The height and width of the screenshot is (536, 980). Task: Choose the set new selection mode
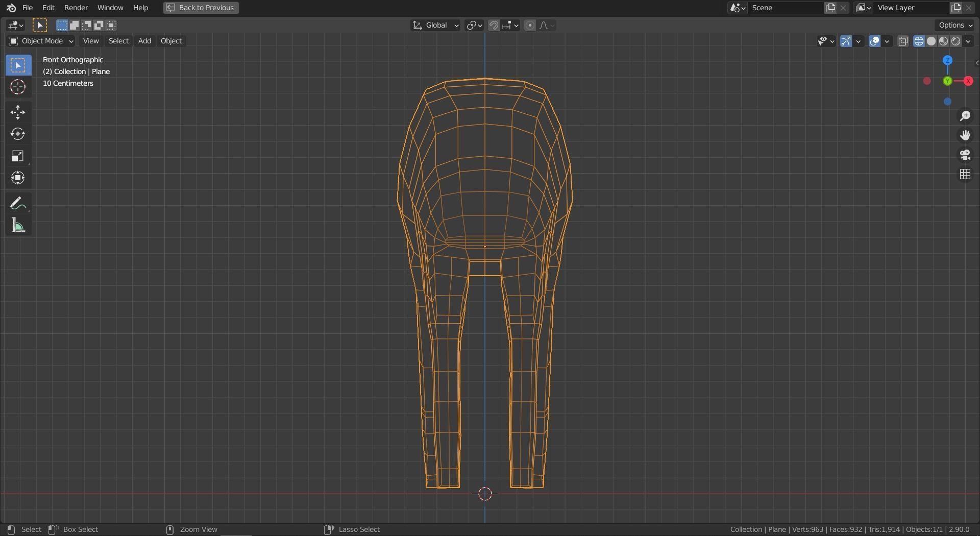tap(62, 25)
